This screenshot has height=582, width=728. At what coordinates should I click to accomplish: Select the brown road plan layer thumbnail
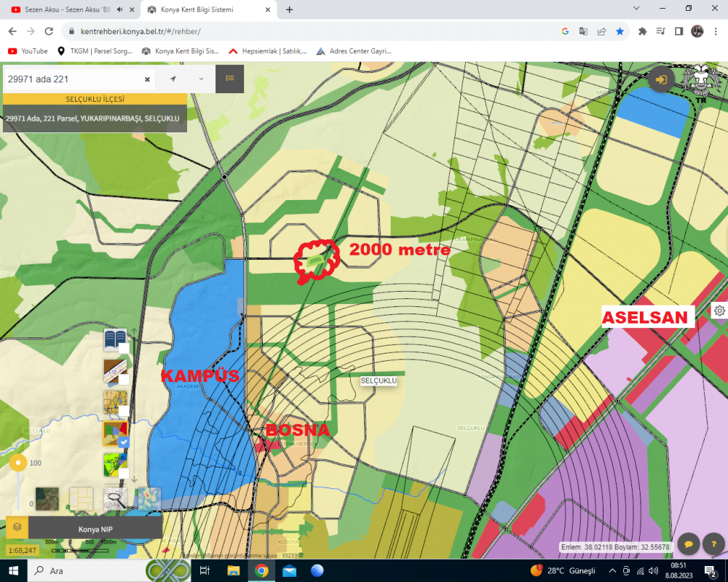tap(115, 371)
